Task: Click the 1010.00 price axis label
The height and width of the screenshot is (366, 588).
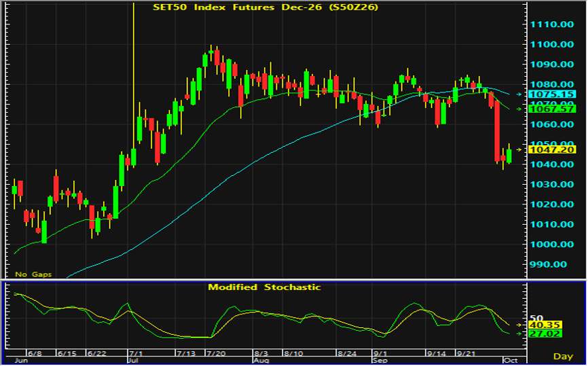Action: [551, 225]
